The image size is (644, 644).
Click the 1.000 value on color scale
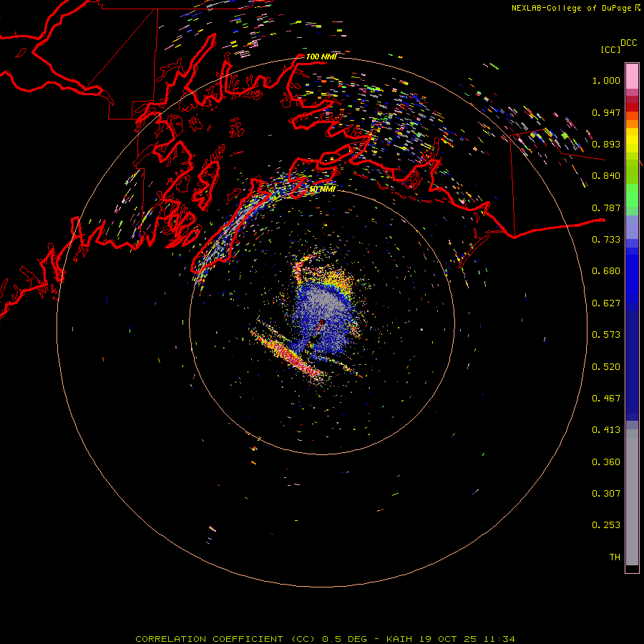pos(606,80)
